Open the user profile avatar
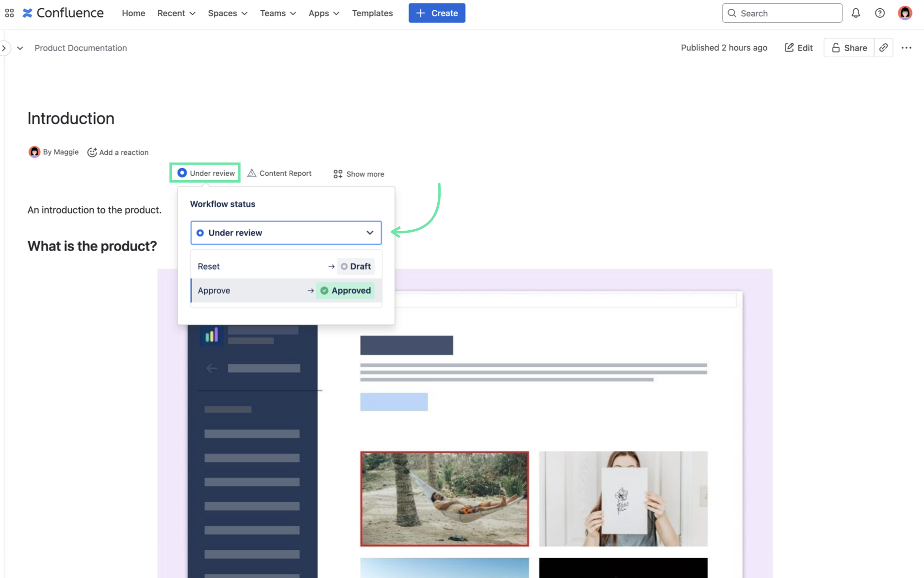Viewport: 924px width, 578px height. pyautogui.click(x=905, y=13)
